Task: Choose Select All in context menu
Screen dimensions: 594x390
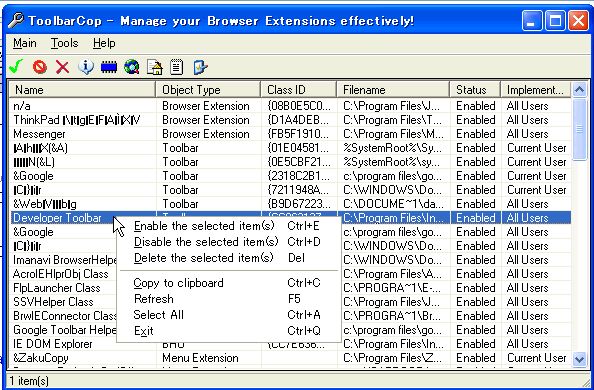Action: pyautogui.click(x=228, y=315)
